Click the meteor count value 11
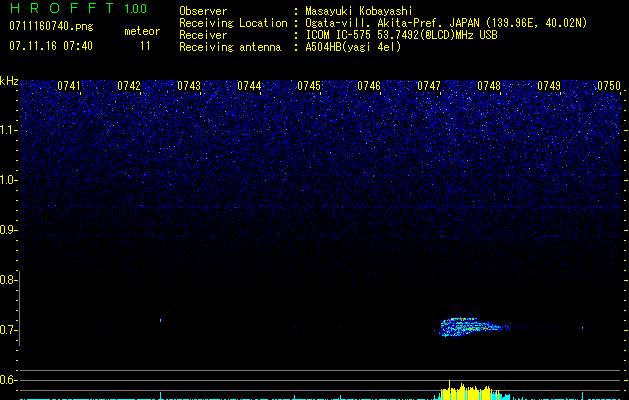The width and height of the screenshot is (629, 400). (145, 46)
